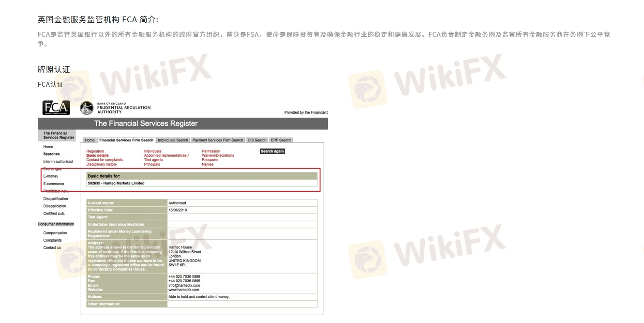Open the Financial Services Firm Search tab
This screenshot has height=323, width=644.
click(126, 140)
